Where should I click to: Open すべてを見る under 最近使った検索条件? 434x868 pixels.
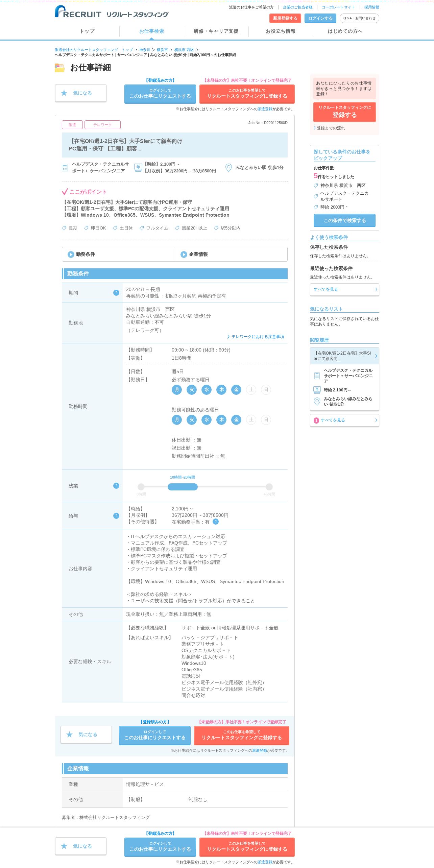344,290
